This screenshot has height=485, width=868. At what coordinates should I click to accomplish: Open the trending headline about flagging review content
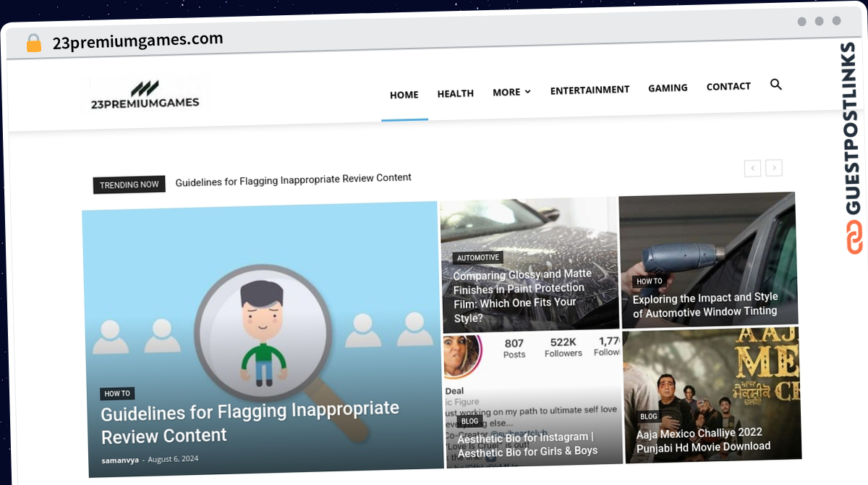click(x=294, y=180)
